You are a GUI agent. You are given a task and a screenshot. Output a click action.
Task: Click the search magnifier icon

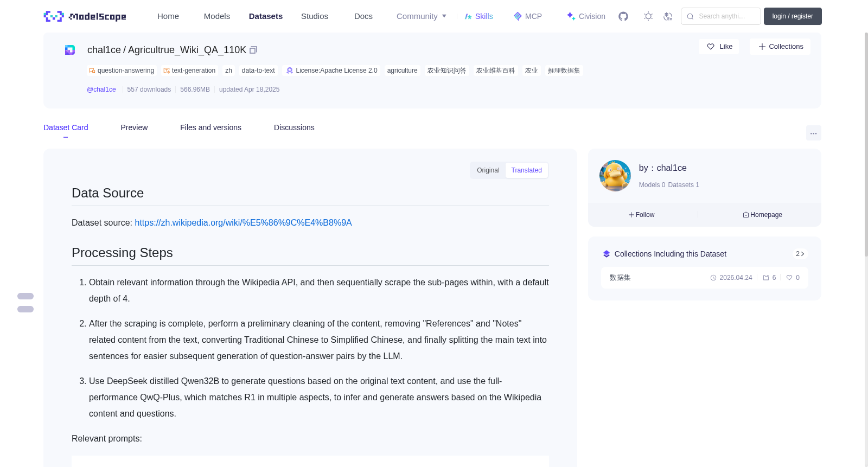coord(690,16)
